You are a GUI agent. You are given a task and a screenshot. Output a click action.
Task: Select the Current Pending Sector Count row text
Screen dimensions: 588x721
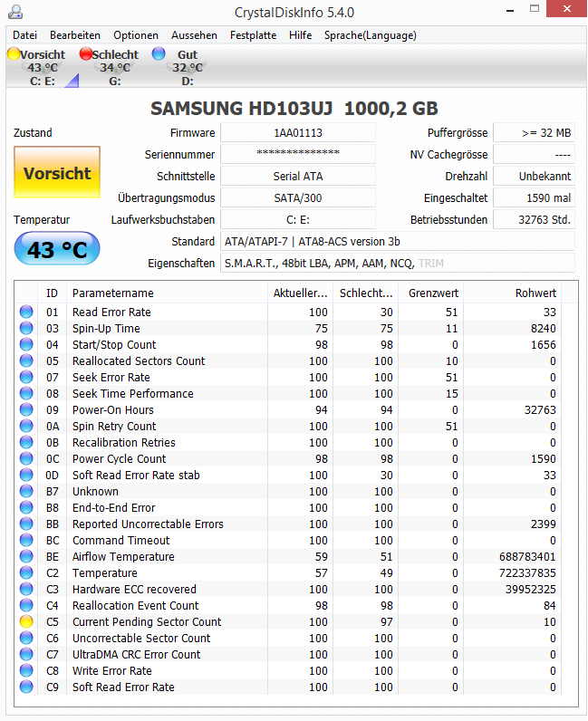pos(147,622)
